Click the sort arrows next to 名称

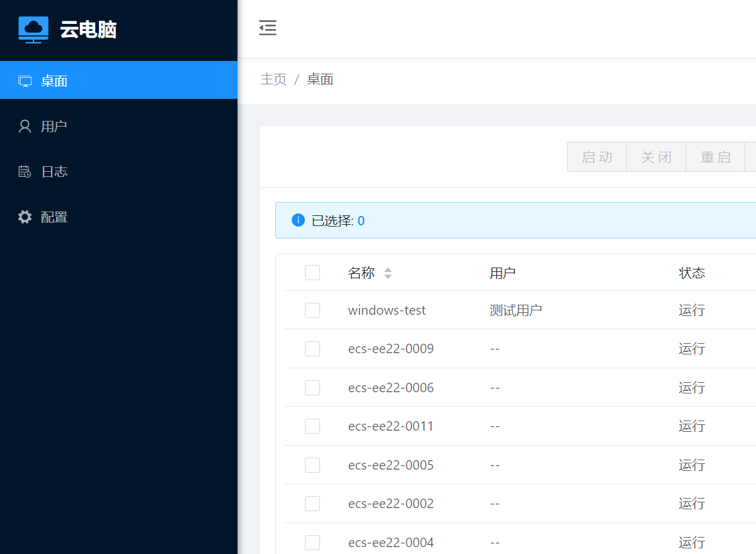pyautogui.click(x=388, y=273)
